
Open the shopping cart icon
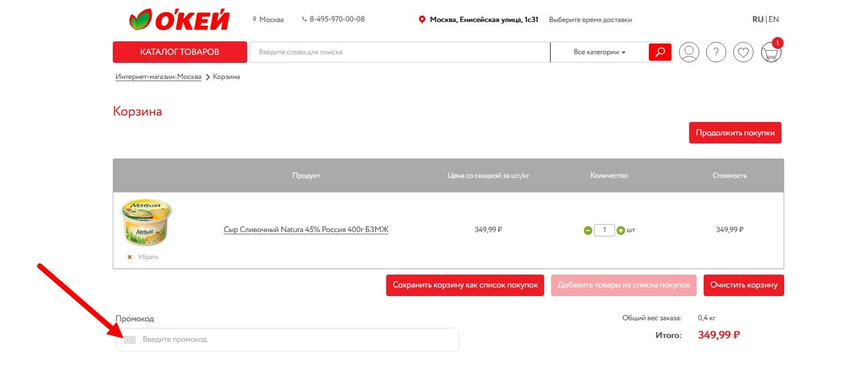771,53
